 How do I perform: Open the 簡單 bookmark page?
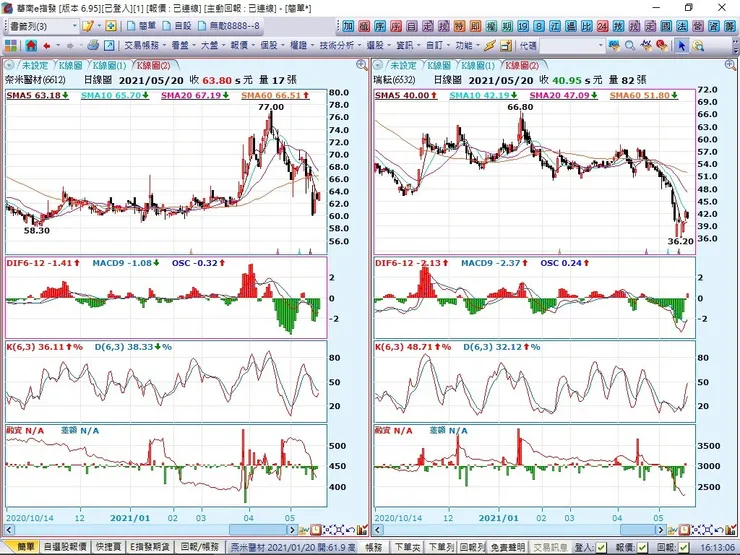(142, 26)
